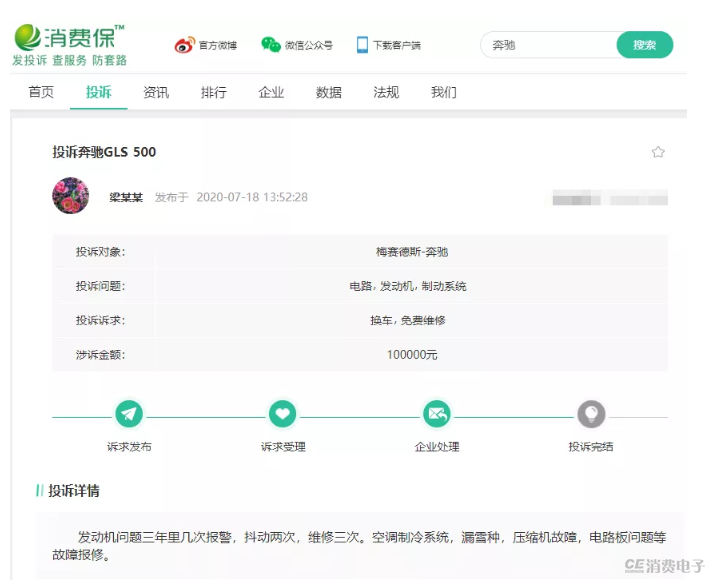This screenshot has height=583, width=715.
Task: Click the WeChat 微信公众号 icon
Action: pos(271,45)
